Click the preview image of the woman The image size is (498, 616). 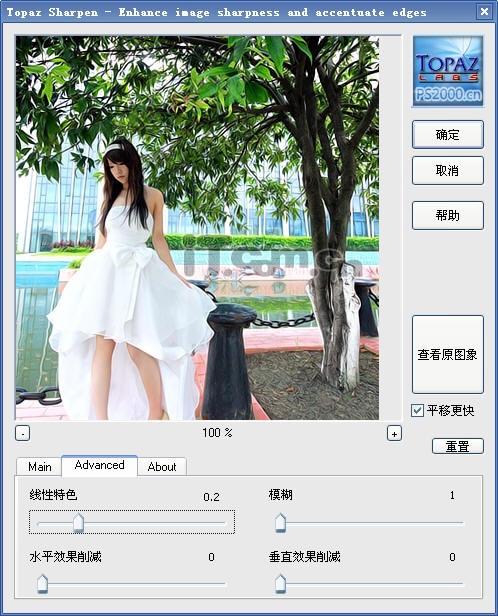pyautogui.click(x=197, y=228)
